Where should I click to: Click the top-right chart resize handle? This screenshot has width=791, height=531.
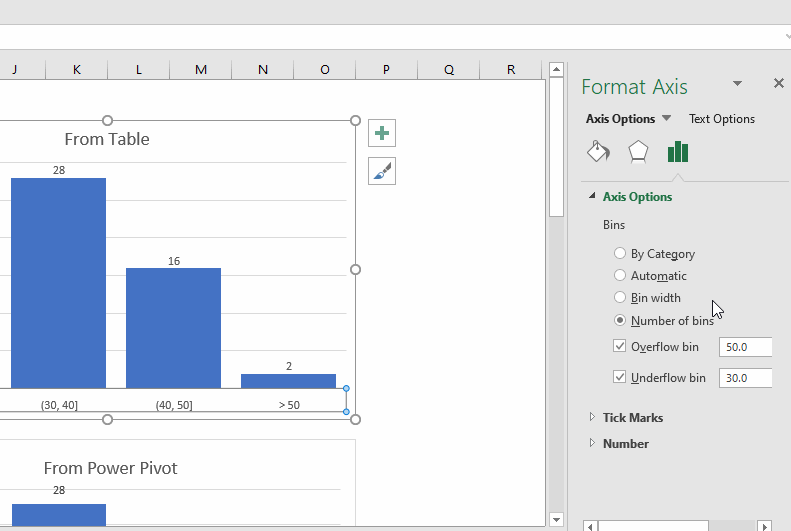[x=355, y=121]
